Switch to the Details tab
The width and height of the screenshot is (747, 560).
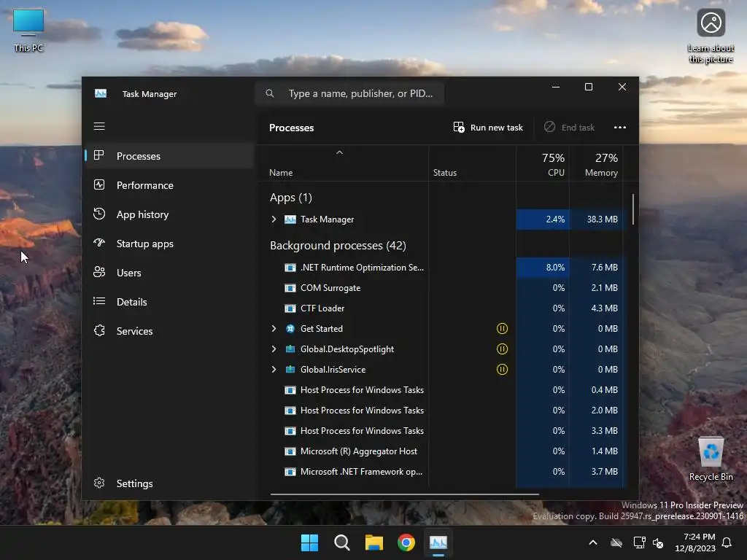tap(169, 301)
